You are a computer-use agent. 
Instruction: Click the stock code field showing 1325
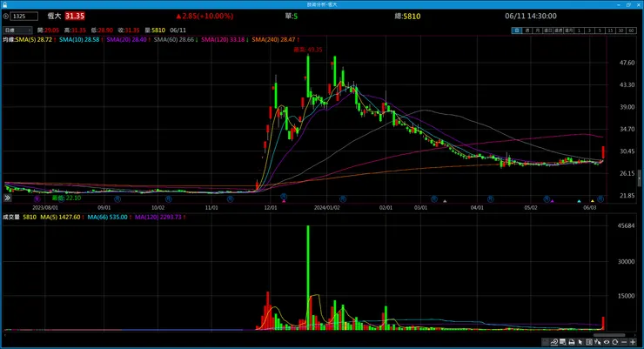[24, 17]
